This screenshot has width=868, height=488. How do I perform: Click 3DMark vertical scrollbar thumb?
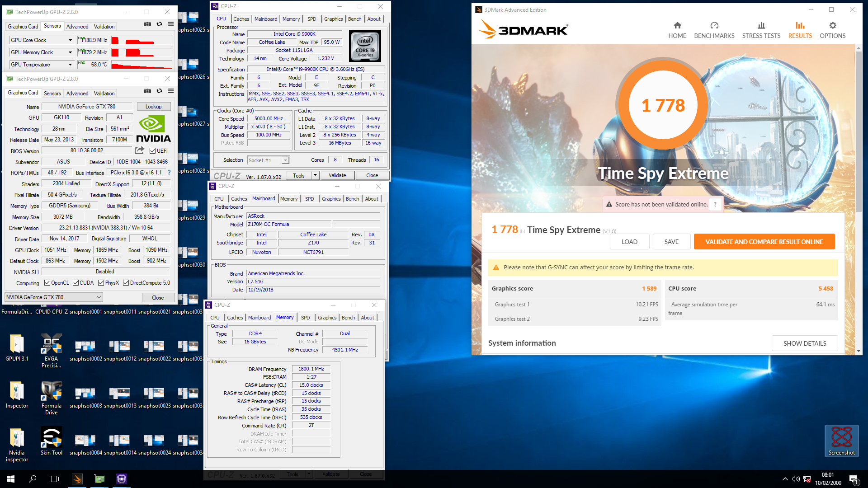click(859, 131)
